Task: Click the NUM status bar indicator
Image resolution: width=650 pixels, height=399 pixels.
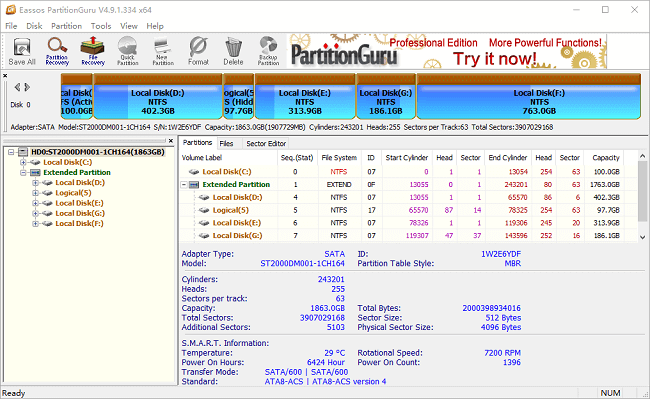Action: pos(610,393)
